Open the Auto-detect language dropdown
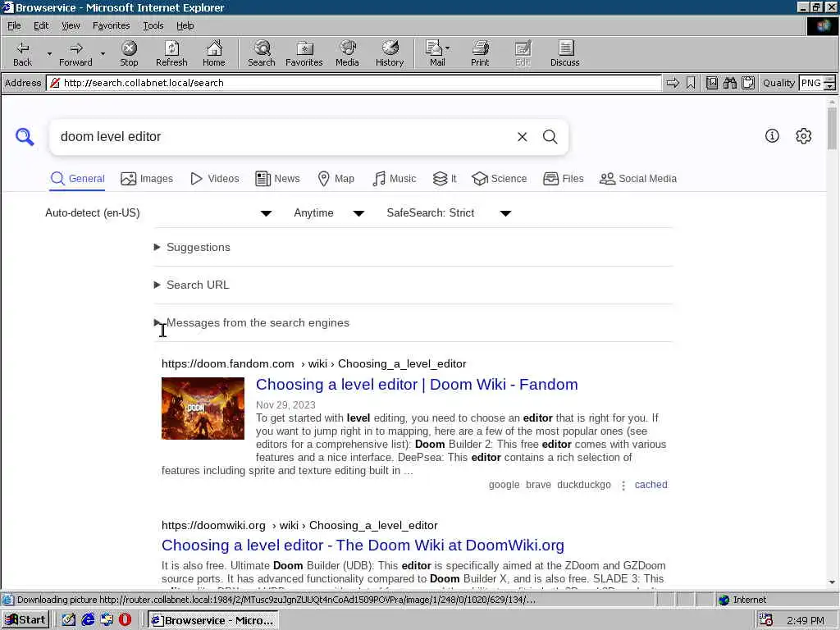 pos(158,213)
